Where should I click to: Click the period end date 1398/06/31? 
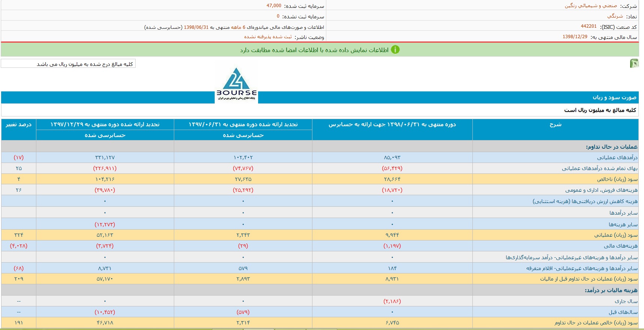(x=196, y=27)
